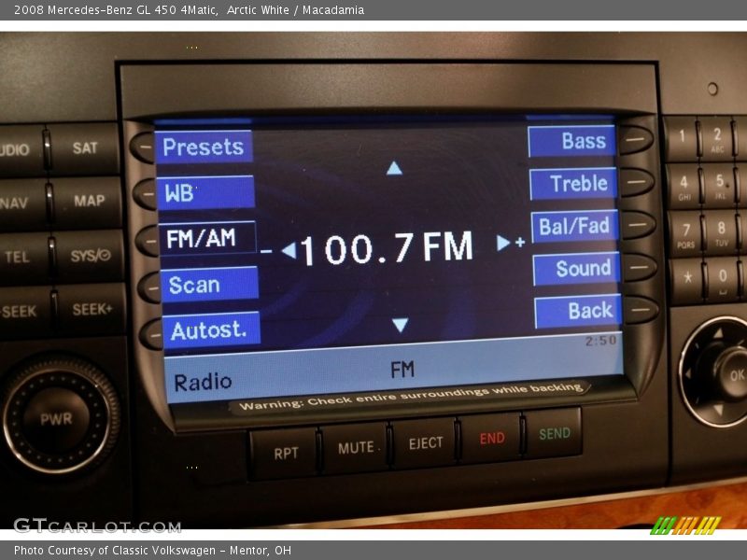Select the 100.7 FM frequency display
Viewport: 747px width, 560px height.
point(387,247)
